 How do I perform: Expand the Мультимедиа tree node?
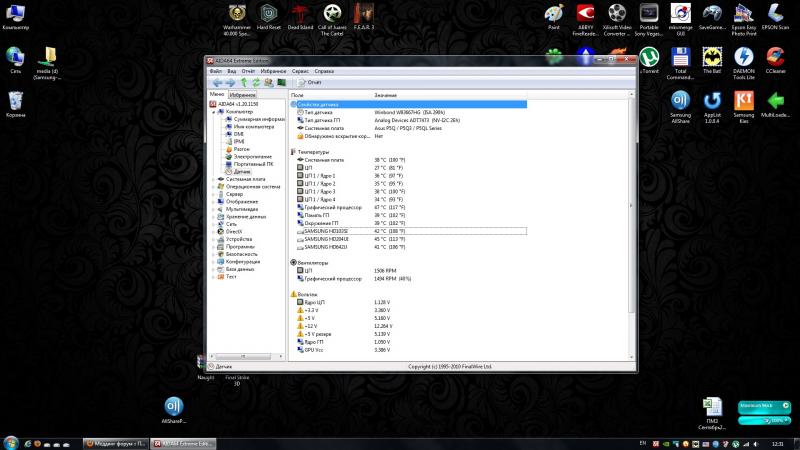point(214,209)
